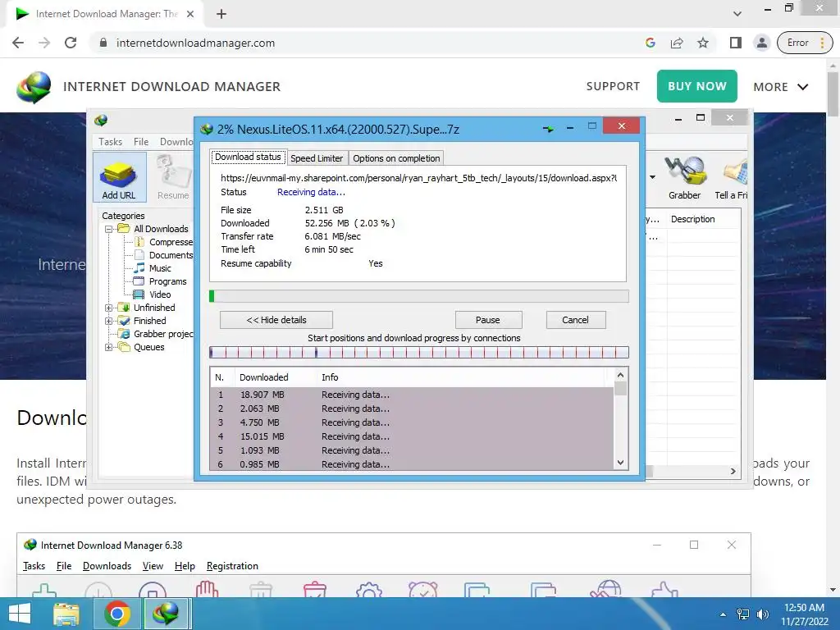
Task: Select the Compressed category folder
Action: pyautogui.click(x=163, y=242)
